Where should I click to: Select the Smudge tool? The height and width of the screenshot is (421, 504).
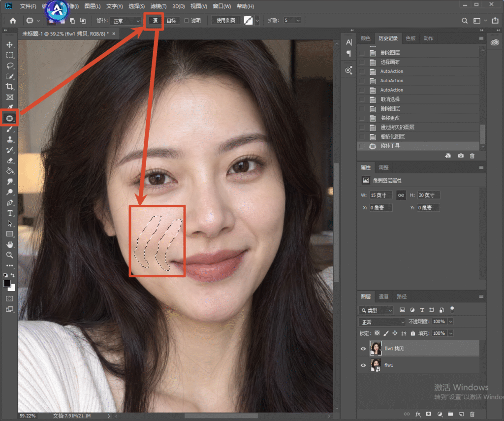(10, 181)
